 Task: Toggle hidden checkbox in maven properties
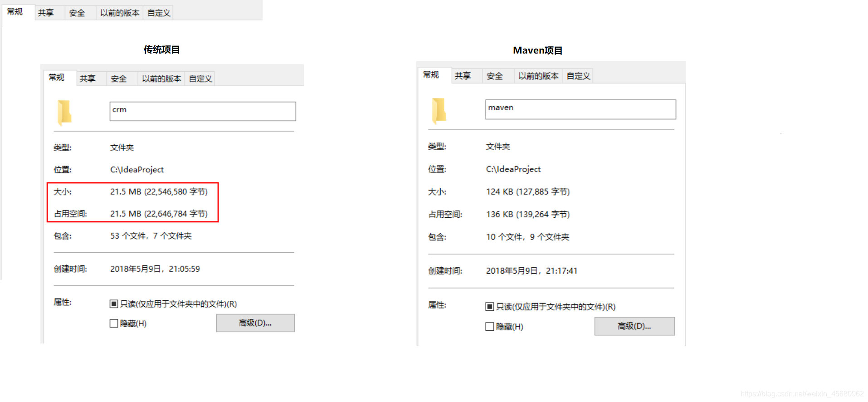[x=490, y=327]
